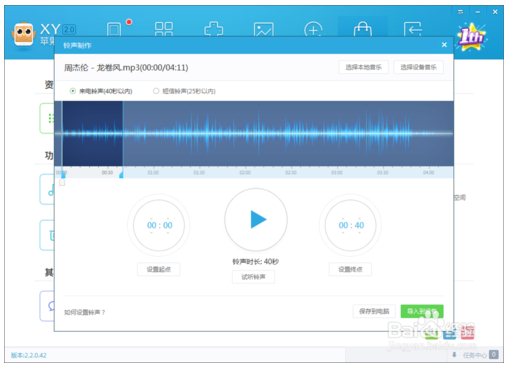
Task: Open the picture/wallpaper icon in the top bar
Action: point(263,29)
